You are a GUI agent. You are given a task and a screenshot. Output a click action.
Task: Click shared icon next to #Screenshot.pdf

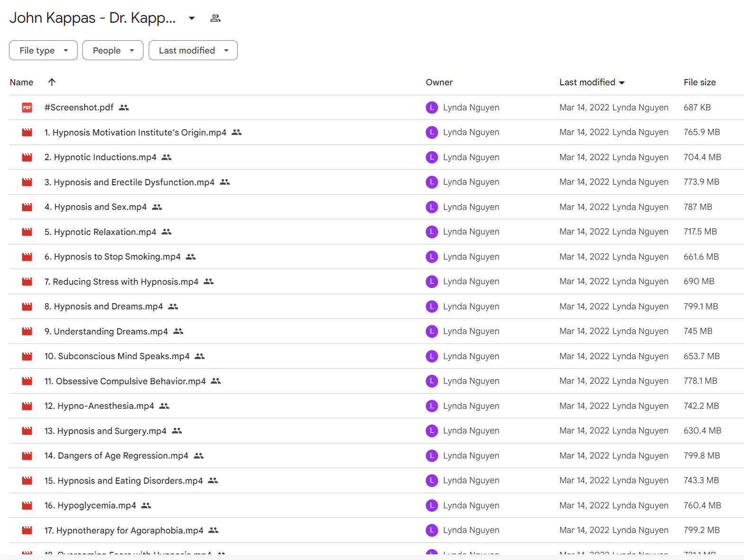124,108
